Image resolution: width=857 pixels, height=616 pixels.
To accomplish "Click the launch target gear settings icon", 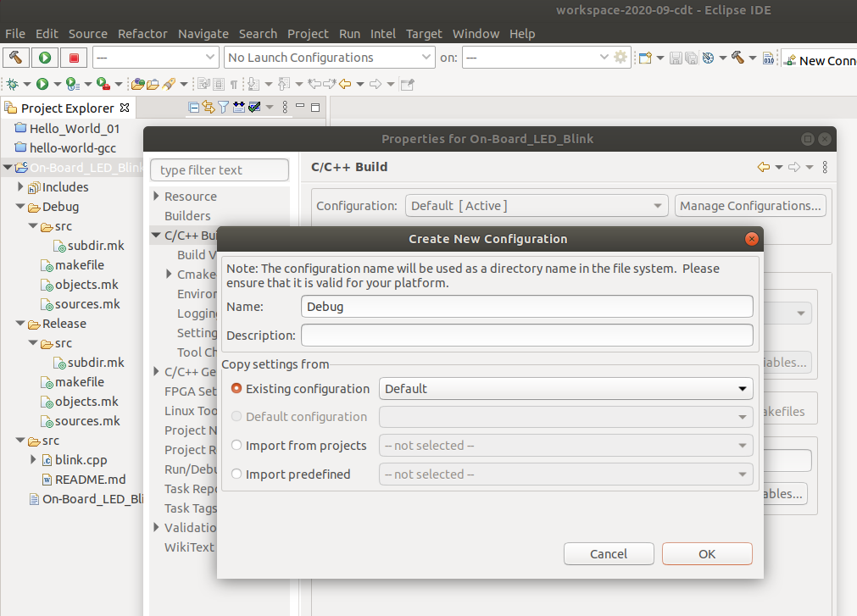I will (x=620, y=58).
